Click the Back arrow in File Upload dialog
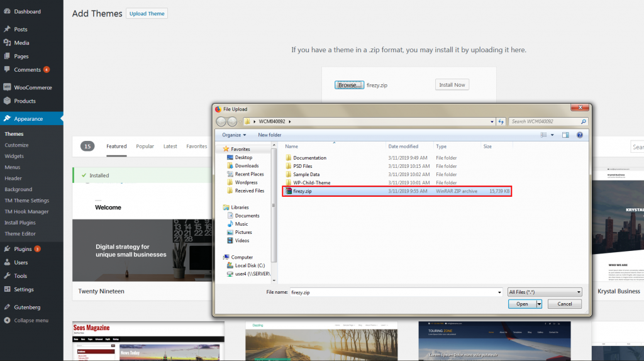This screenshot has height=361, width=644. point(221,121)
